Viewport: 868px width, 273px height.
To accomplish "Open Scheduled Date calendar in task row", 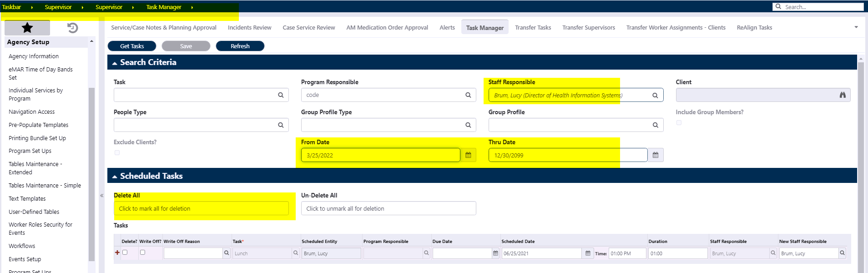I will [588, 253].
